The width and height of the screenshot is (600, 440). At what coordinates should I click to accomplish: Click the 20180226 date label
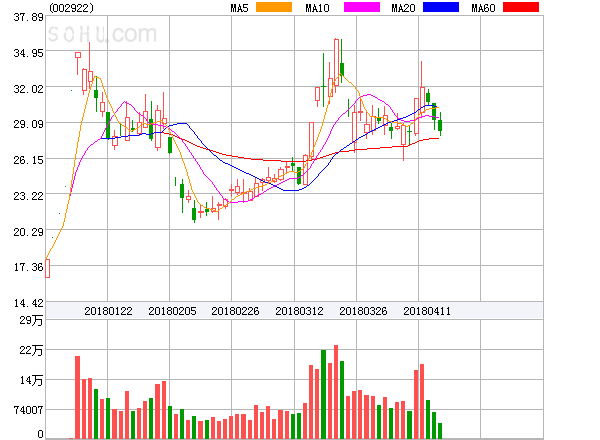click(235, 311)
